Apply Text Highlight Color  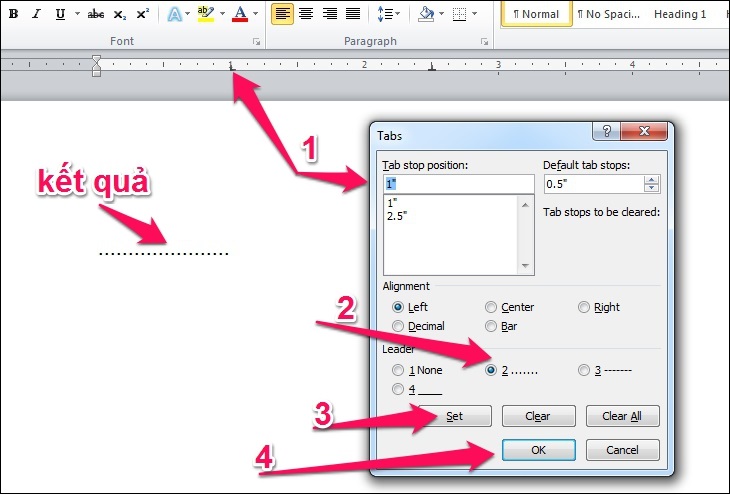tap(205, 14)
